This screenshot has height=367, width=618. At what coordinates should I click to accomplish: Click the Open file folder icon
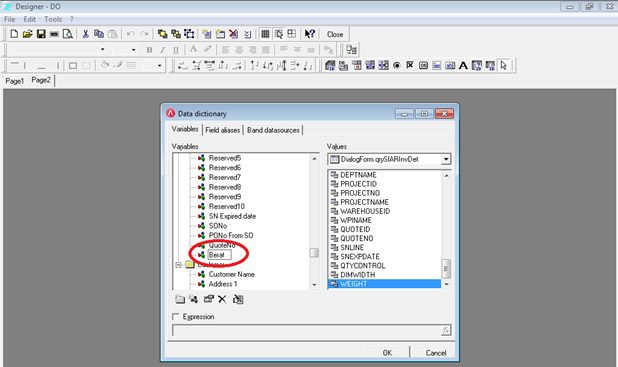tap(27, 34)
